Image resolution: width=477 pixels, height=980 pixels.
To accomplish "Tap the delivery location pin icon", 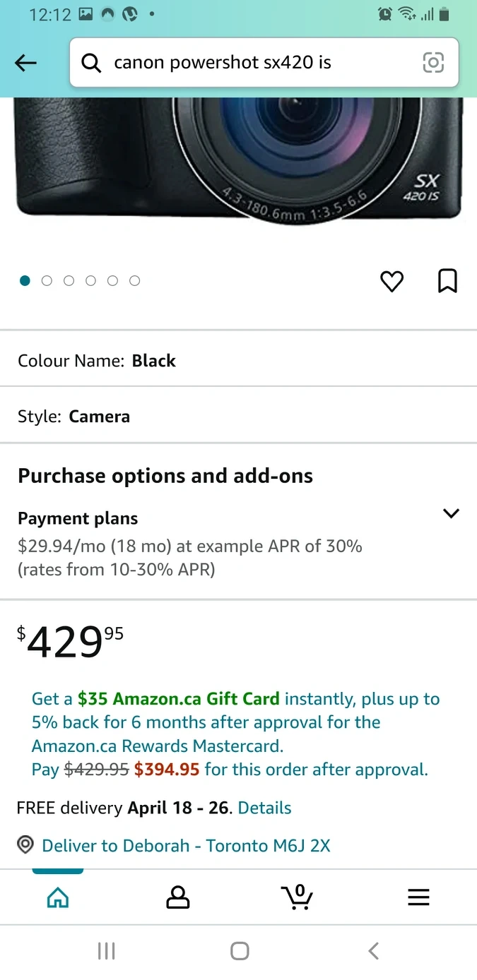I will click(x=26, y=845).
